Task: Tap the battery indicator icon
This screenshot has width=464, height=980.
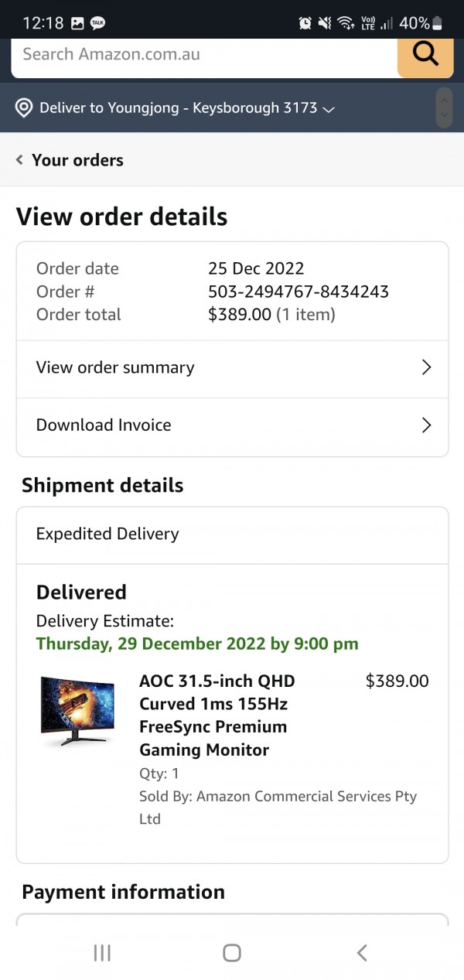Action: click(x=438, y=23)
